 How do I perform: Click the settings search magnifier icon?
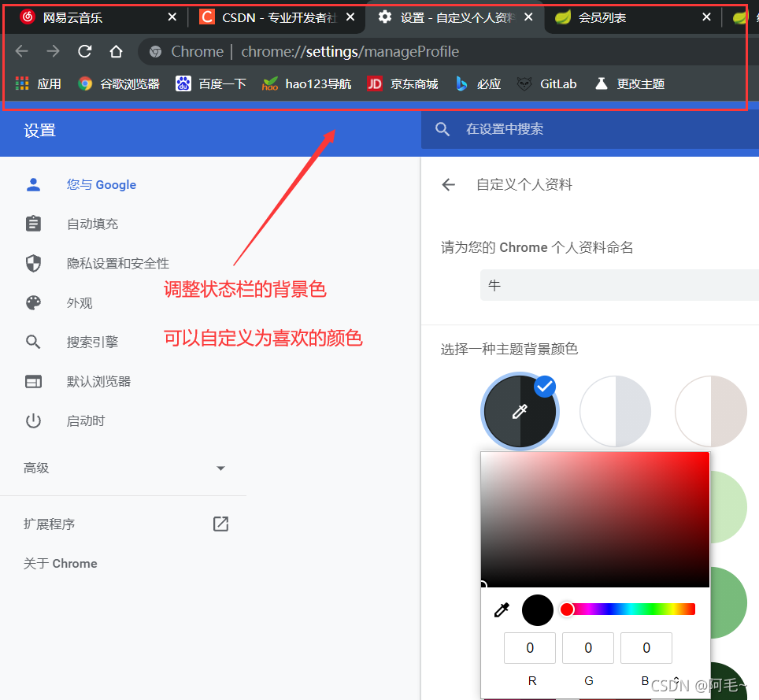(x=442, y=129)
